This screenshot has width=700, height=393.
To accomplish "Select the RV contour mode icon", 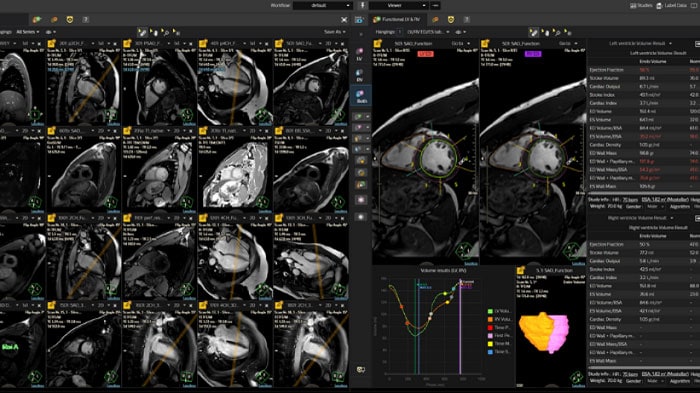I will tap(360, 75).
